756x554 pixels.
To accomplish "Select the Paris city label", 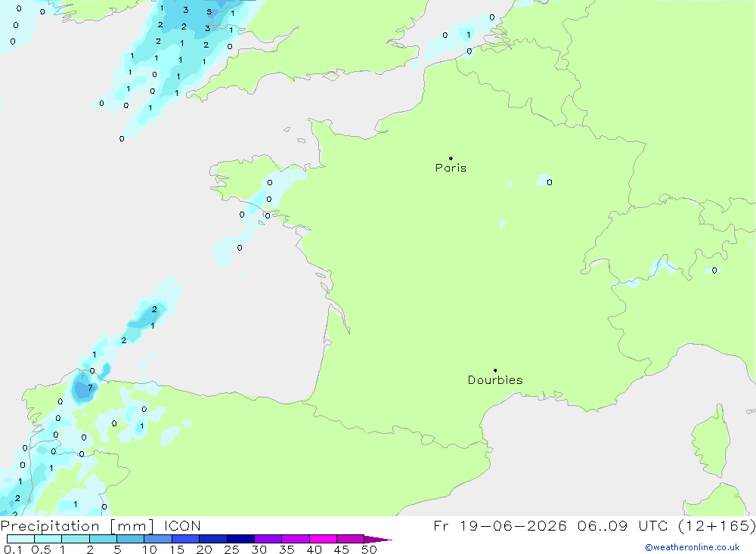I will click(451, 168).
